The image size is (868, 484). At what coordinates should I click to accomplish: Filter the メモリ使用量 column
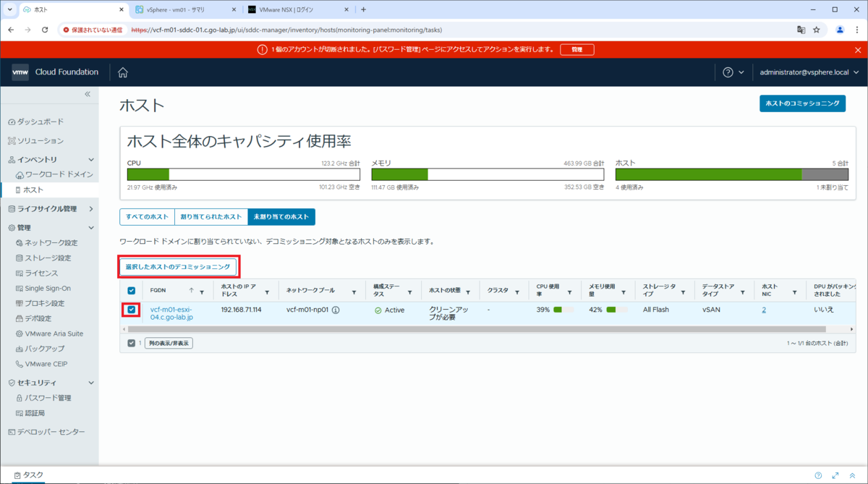click(x=624, y=292)
